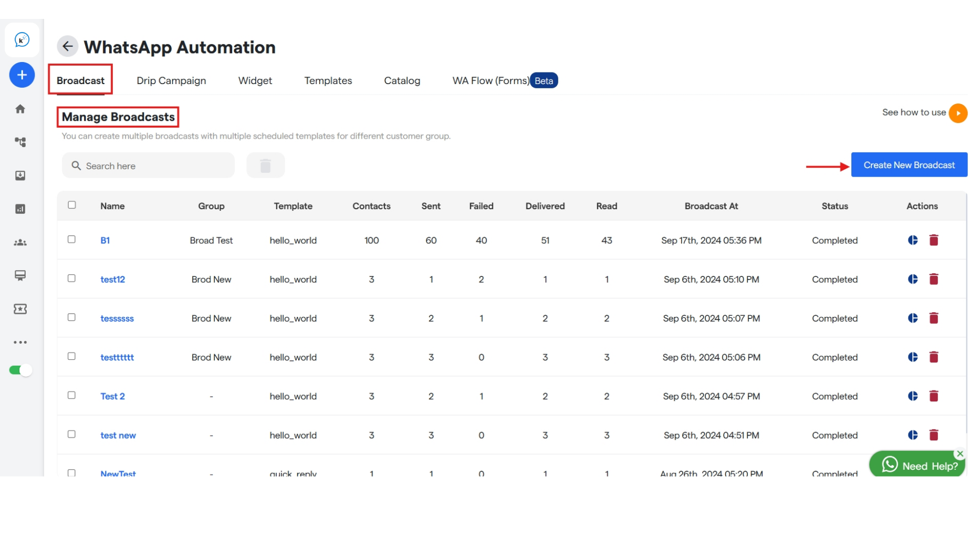View analytics for testttttt broadcast
This screenshot has height=536, width=980.
pyautogui.click(x=913, y=357)
